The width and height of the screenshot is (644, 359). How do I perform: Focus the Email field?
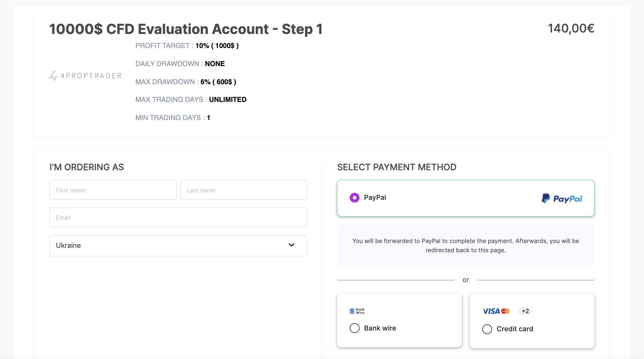(x=178, y=218)
